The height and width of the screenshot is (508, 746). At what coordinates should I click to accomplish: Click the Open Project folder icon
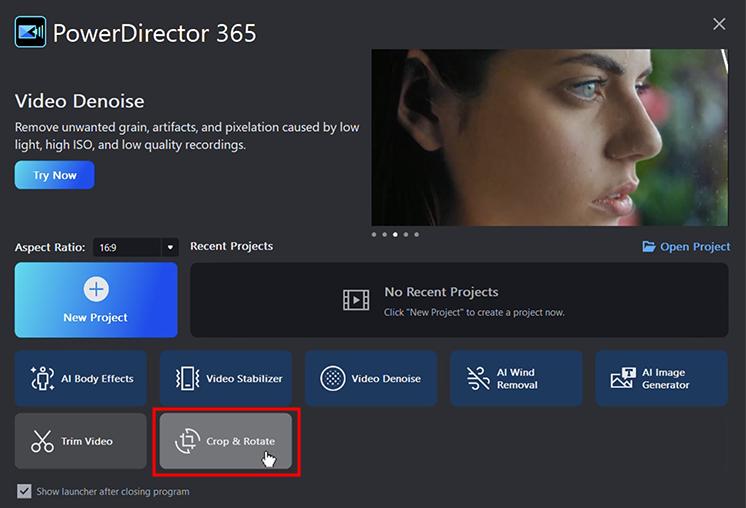click(x=648, y=246)
